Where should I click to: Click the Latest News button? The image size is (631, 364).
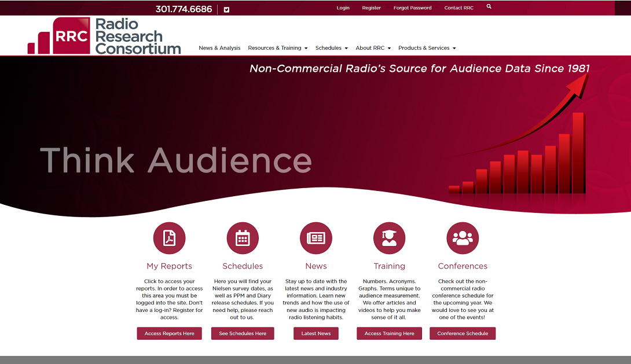[x=316, y=333]
